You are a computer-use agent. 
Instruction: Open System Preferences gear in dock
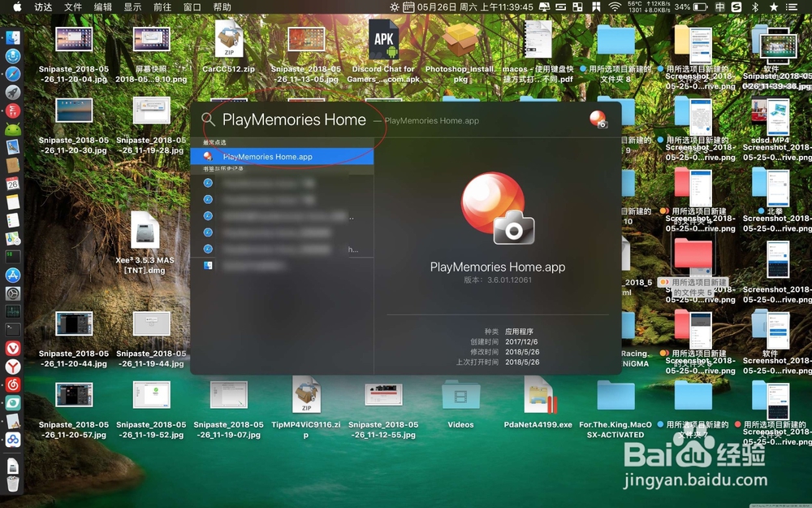pyautogui.click(x=13, y=293)
